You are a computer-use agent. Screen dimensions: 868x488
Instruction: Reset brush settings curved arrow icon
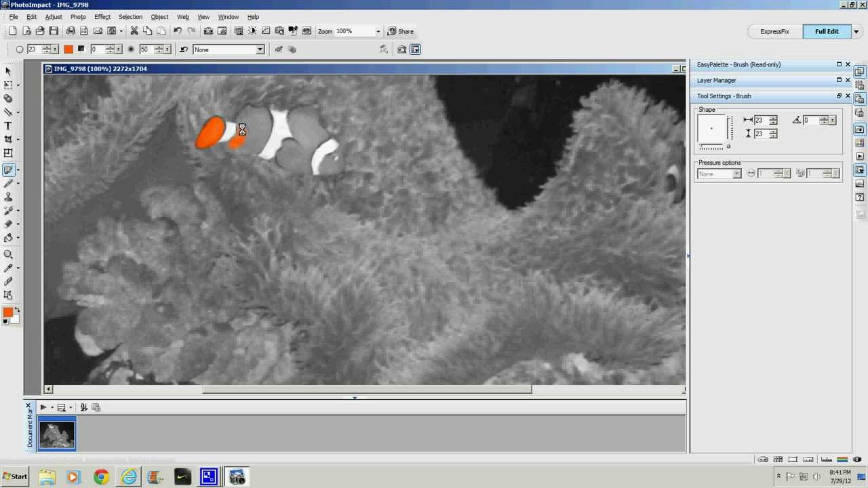point(184,49)
